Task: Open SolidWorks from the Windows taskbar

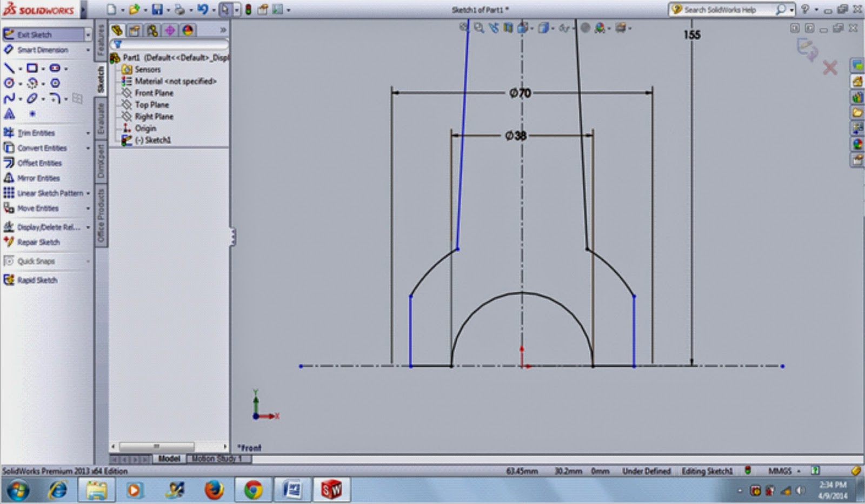Action: pyautogui.click(x=331, y=492)
